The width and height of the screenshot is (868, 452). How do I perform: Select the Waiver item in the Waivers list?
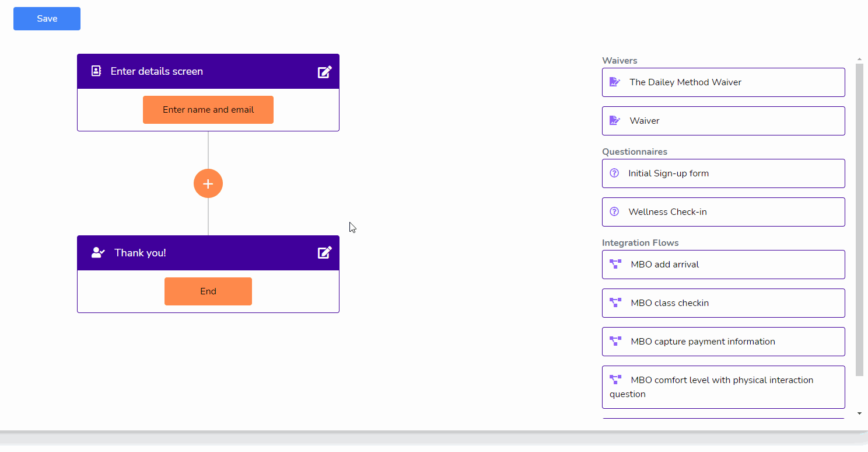pyautogui.click(x=723, y=121)
